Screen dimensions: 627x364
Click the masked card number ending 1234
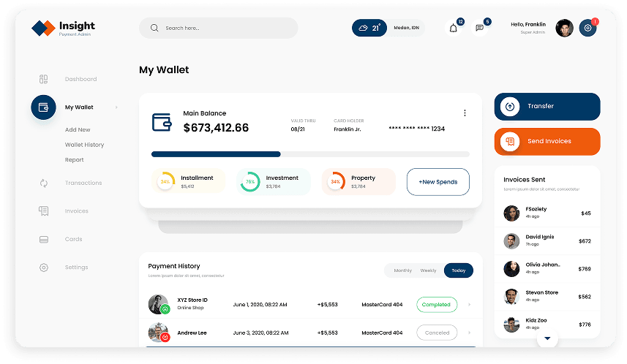tap(417, 129)
